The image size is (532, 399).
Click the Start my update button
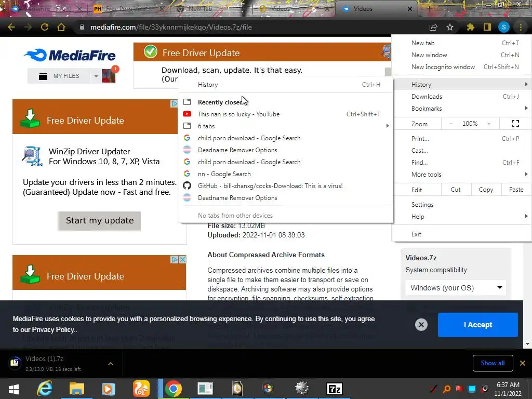(99, 220)
